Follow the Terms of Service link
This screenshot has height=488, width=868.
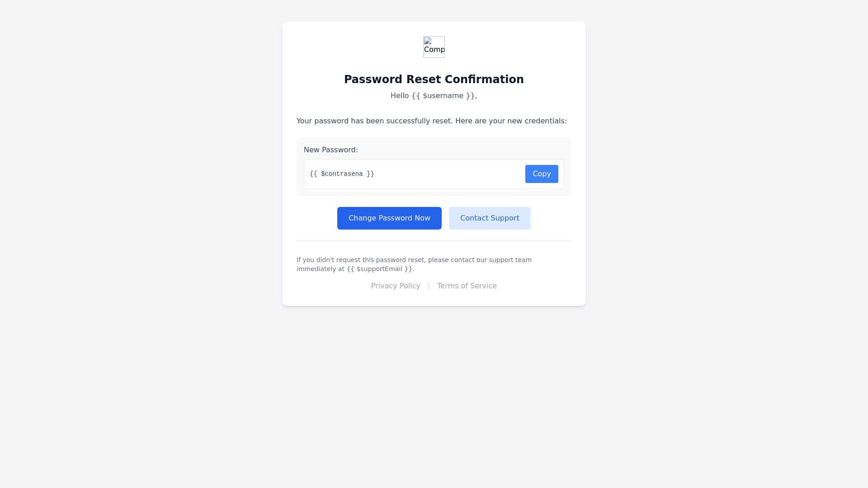[x=467, y=286]
